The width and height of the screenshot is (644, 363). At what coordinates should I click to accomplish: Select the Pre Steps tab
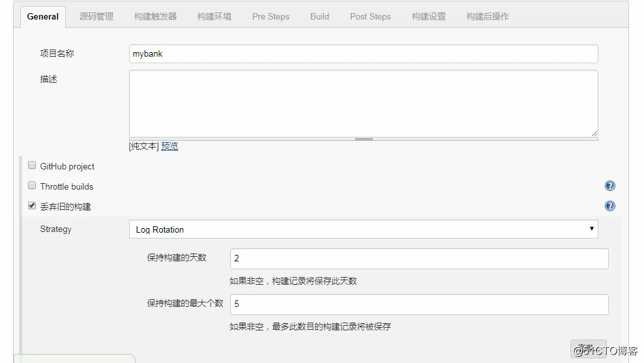[x=271, y=17]
